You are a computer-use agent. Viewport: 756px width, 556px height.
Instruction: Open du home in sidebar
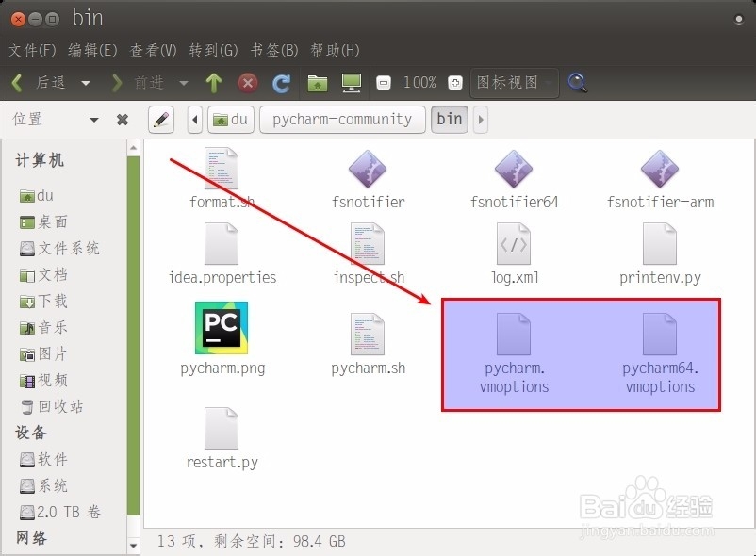point(37,196)
